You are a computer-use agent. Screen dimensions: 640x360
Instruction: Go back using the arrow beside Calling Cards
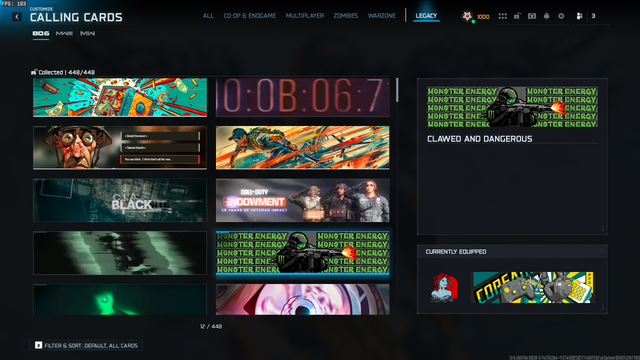click(17, 17)
